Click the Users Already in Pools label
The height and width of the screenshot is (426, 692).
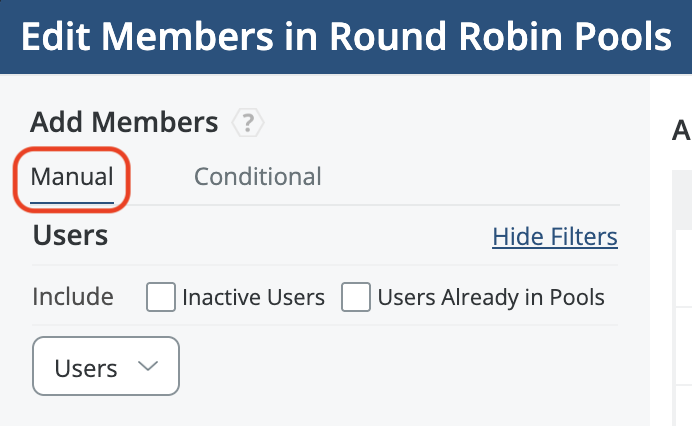tap(490, 297)
